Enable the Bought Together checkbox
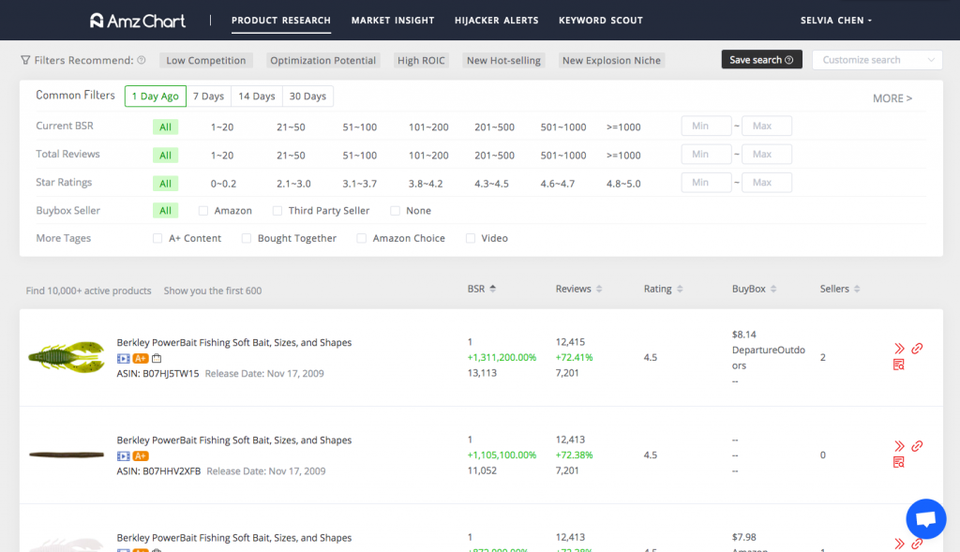Image resolution: width=960 pixels, height=552 pixels. tap(246, 238)
